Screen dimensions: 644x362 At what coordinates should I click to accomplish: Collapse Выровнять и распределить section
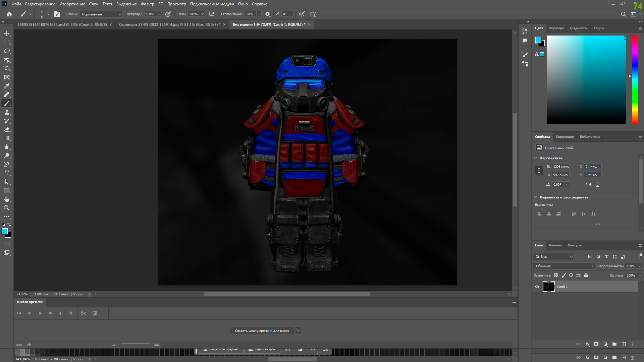tap(536, 197)
